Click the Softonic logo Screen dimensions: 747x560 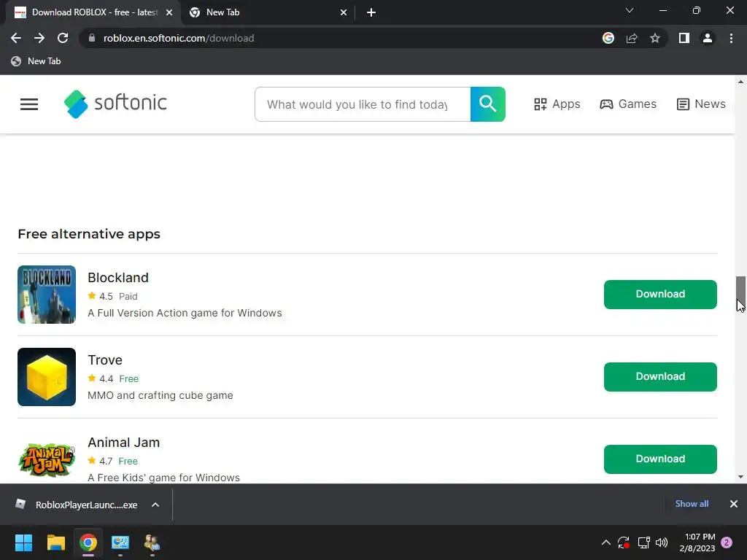pos(115,104)
